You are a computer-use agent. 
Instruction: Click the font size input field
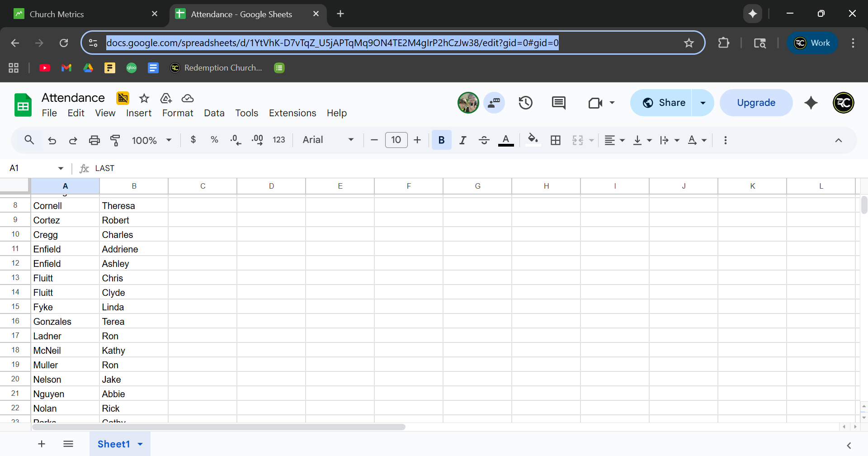click(396, 140)
